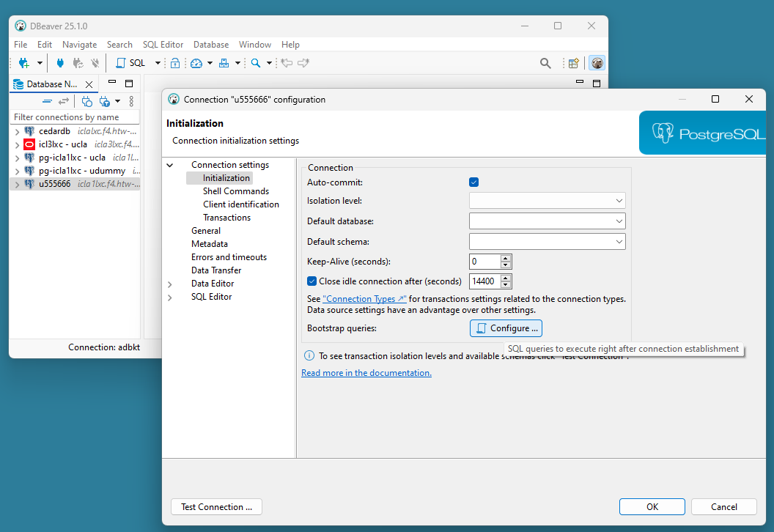Expand the cedardb connection node
This screenshot has width=774, height=532.
pos(18,132)
